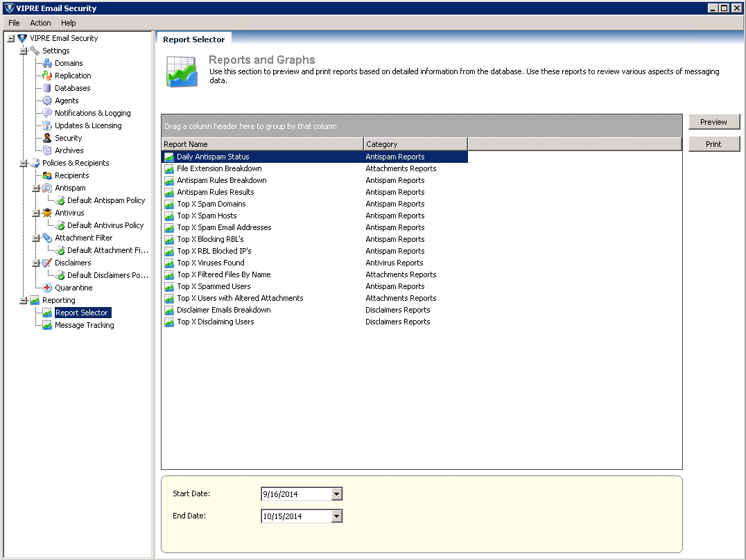The image size is (746, 560).
Task: Collapse the Reporting tree node
Action: click(23, 301)
